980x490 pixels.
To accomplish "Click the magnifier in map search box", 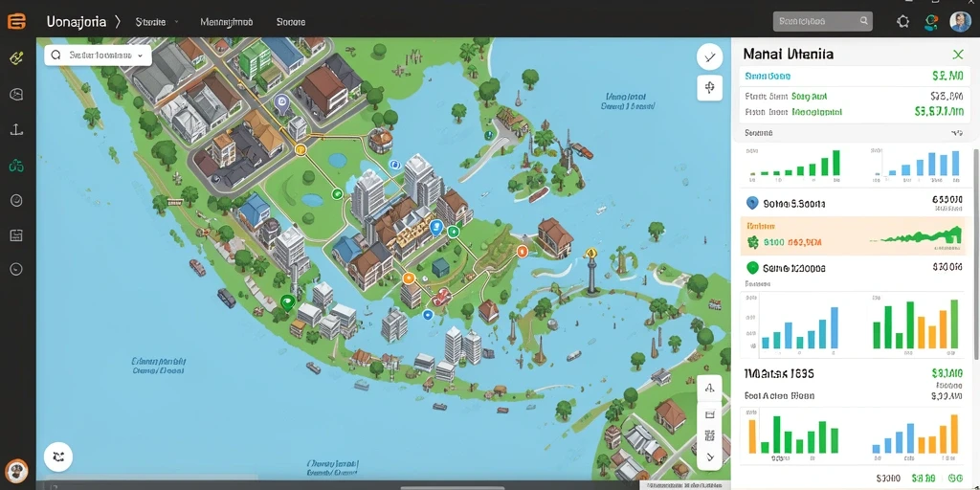I will (x=56, y=55).
